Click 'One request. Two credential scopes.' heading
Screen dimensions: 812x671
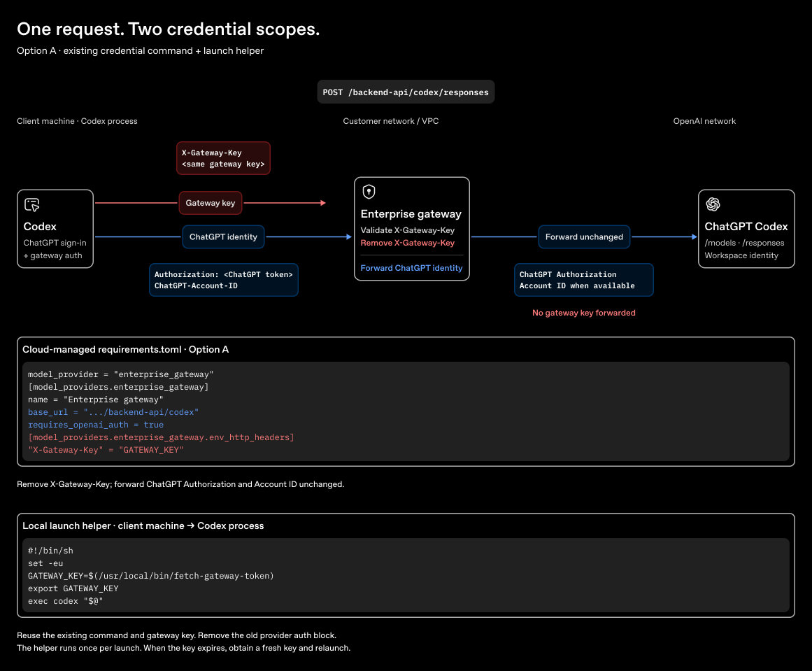[x=169, y=29]
